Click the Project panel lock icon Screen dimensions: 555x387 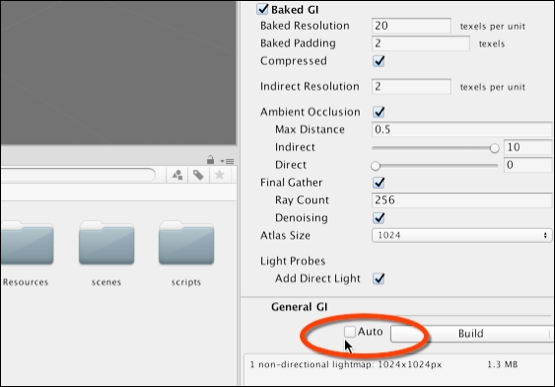[x=210, y=160]
